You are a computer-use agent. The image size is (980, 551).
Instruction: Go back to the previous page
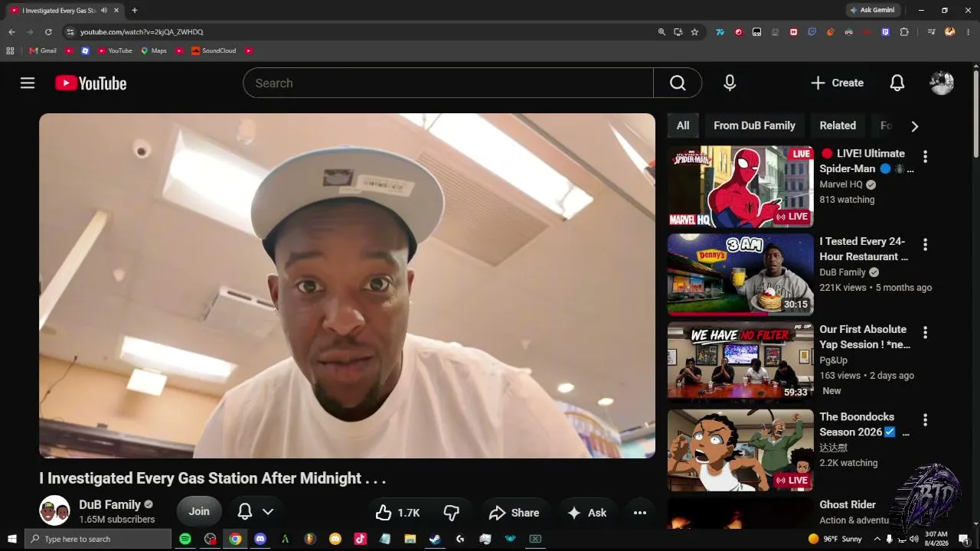11,32
